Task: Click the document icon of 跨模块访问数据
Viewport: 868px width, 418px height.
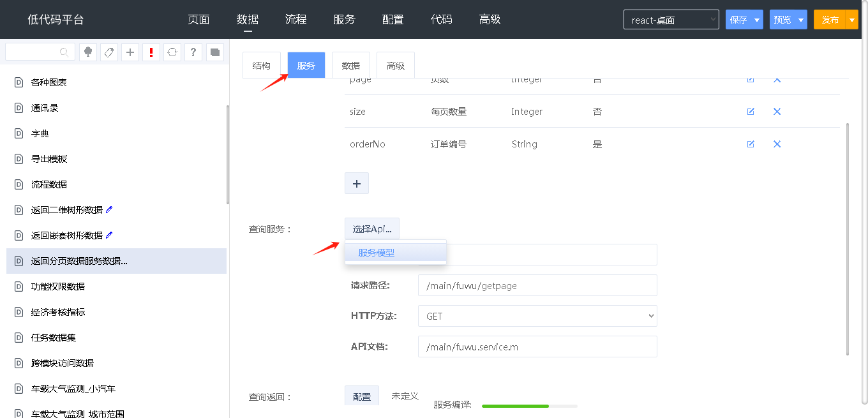Action: [19, 363]
